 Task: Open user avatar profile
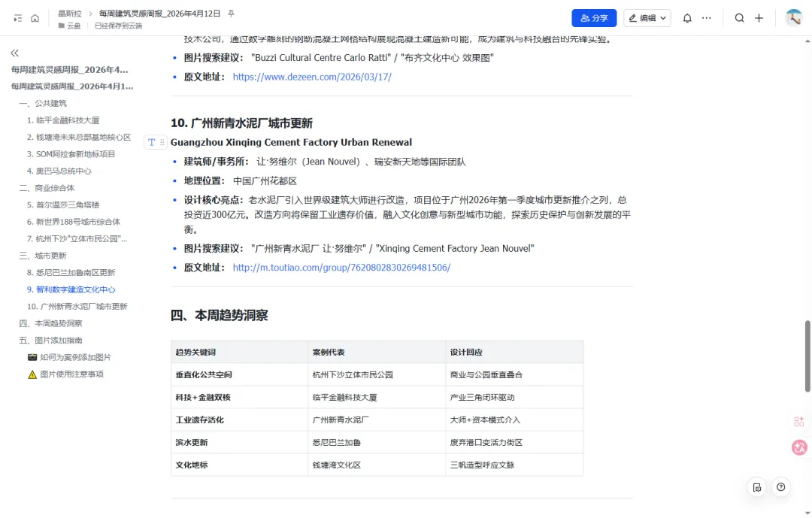pyautogui.click(x=793, y=17)
